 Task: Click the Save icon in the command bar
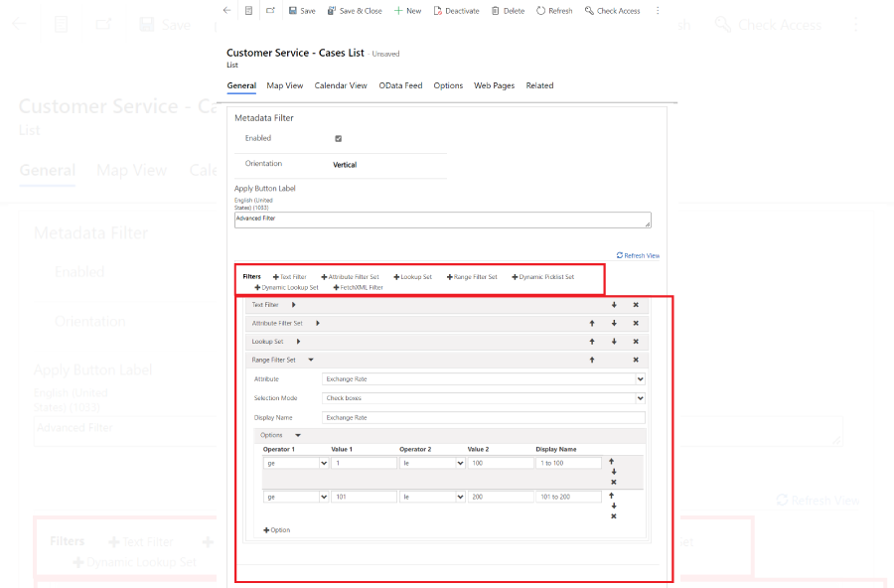(293, 11)
